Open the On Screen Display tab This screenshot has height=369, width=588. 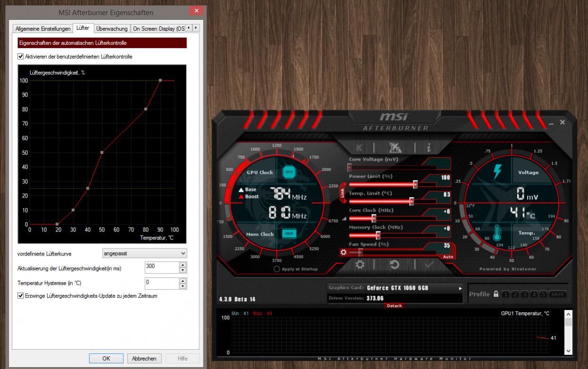[158, 28]
